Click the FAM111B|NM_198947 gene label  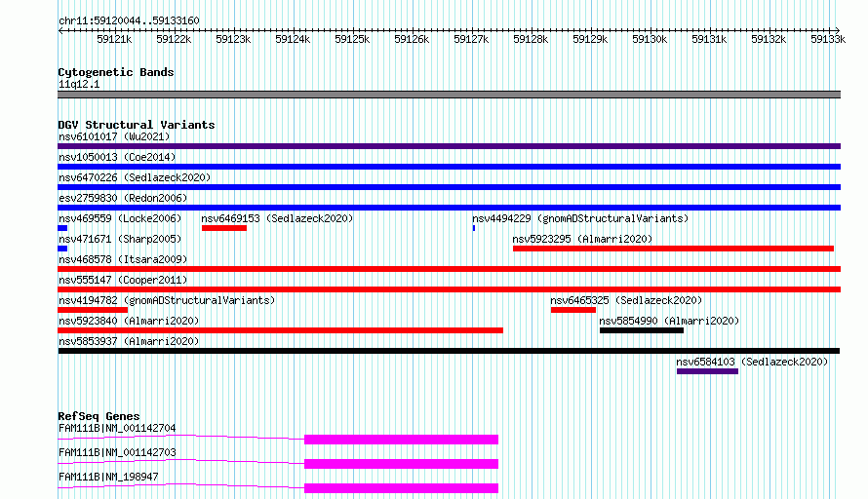pyautogui.click(x=108, y=477)
